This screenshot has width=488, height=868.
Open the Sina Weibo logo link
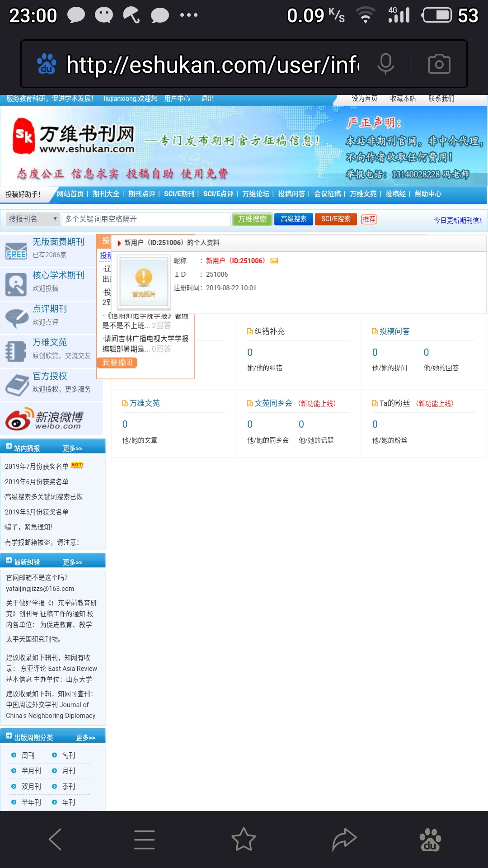[x=45, y=419]
